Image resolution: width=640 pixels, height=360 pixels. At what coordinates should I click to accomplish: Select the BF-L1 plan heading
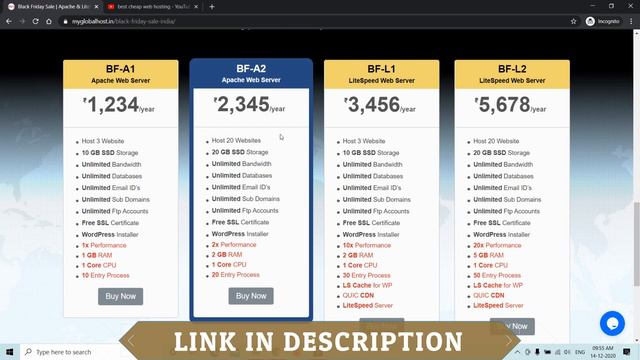point(382,69)
